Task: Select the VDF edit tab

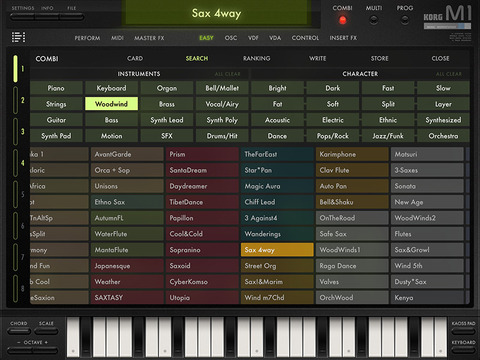Action: [x=253, y=38]
